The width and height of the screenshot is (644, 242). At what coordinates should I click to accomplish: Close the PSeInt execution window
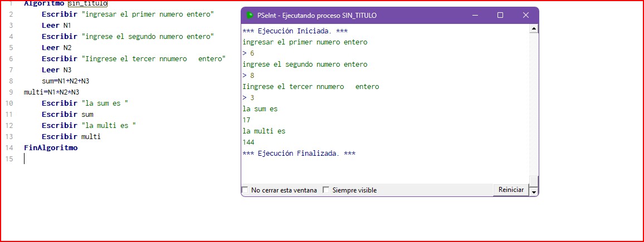click(x=525, y=16)
